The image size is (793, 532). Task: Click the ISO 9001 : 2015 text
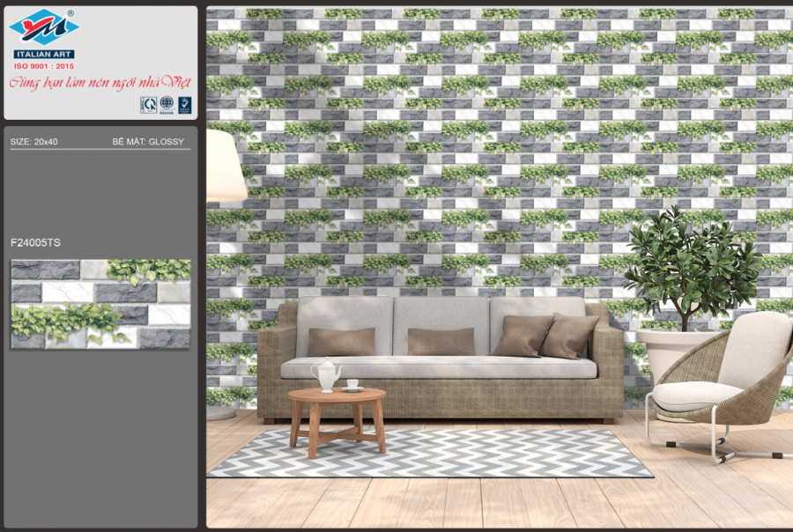(x=44, y=66)
